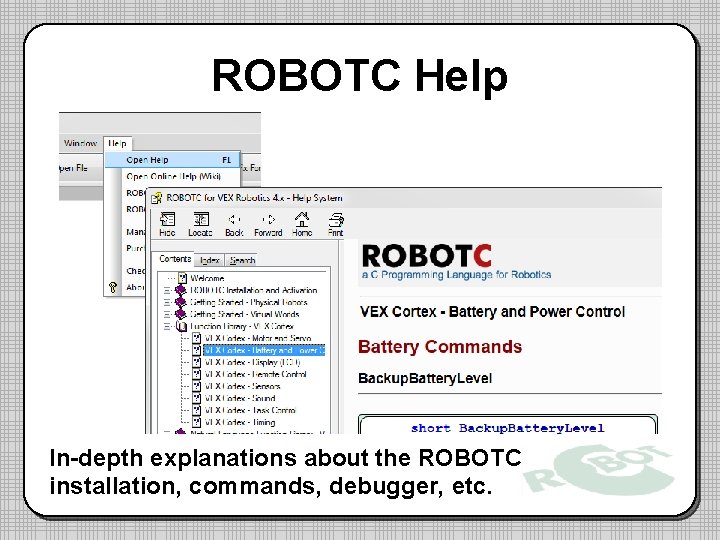The height and width of the screenshot is (540, 720).
Task: Click the page icon for VEX Cortex - Remote Control
Action: click(197, 374)
